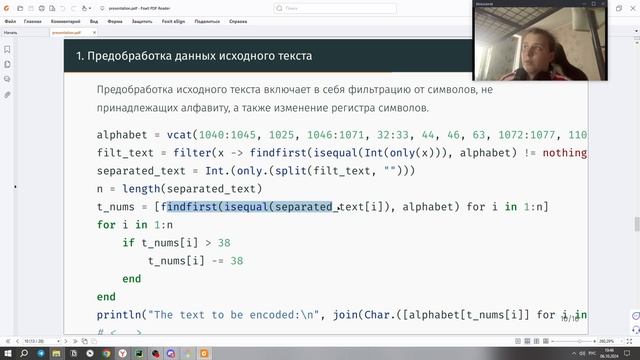Click the Open file folder icon
The image size is (640, 360).
tap(20, 8)
